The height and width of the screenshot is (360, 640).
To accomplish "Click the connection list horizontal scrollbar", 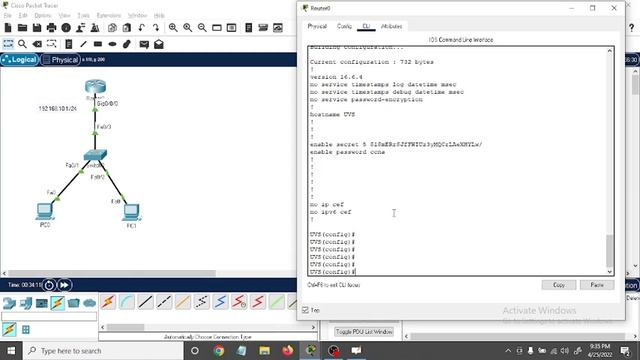I will point(126,327).
